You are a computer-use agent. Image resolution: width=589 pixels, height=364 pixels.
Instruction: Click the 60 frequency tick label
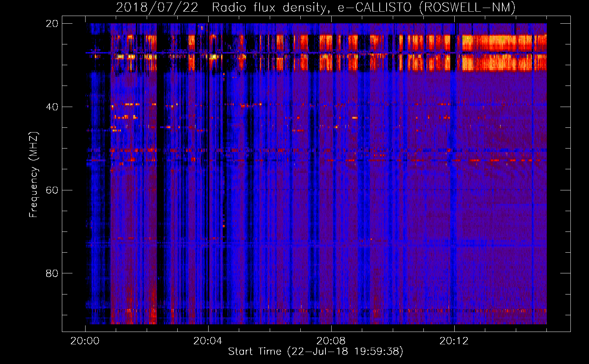point(52,190)
